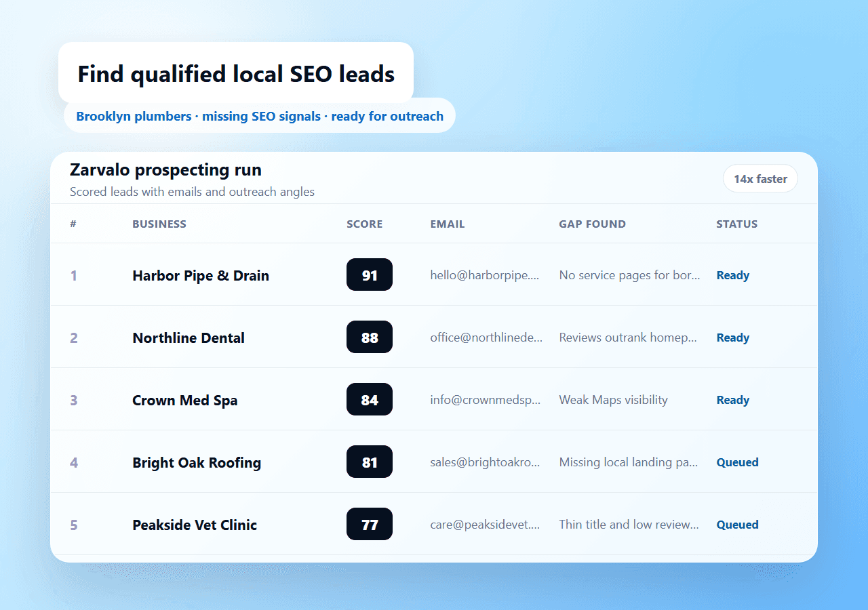Click the info@crownmedsp email cell
Screen dimensions: 868x610
coord(486,400)
